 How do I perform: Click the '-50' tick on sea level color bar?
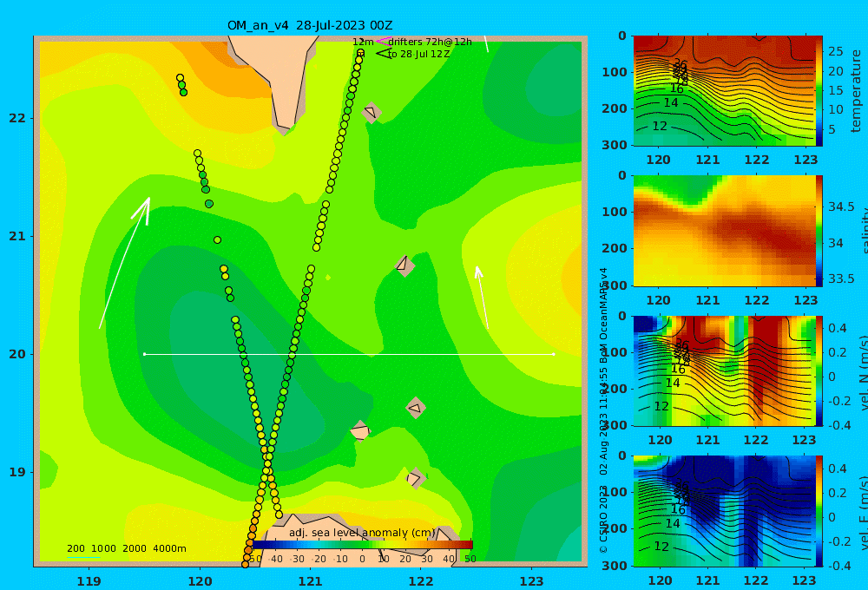tap(254, 559)
